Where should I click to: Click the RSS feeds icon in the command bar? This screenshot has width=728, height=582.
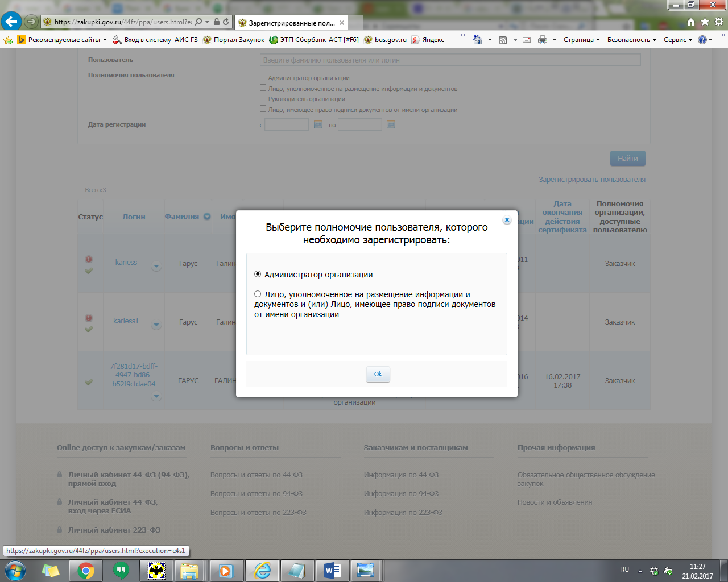click(x=503, y=40)
